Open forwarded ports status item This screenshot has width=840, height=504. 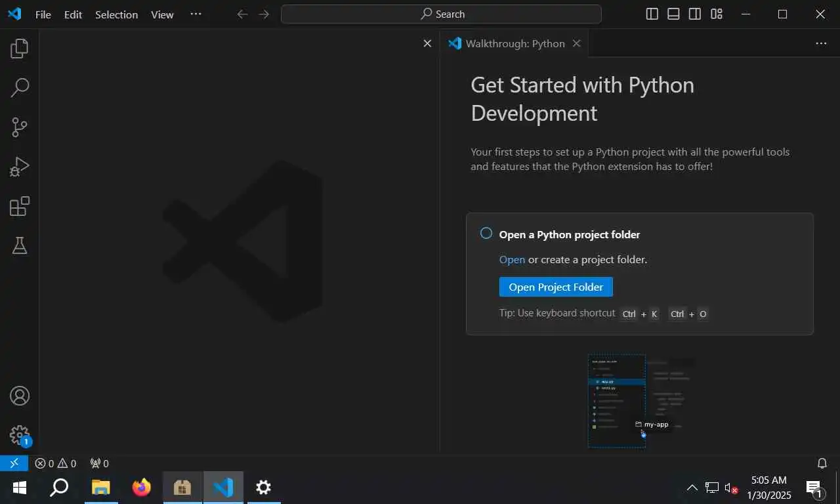point(99,463)
